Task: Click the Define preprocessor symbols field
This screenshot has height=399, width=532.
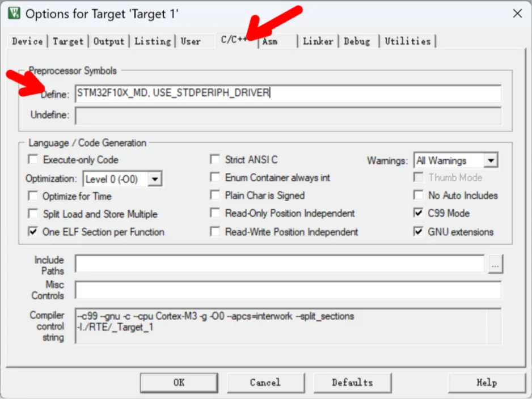Action: click(x=288, y=93)
